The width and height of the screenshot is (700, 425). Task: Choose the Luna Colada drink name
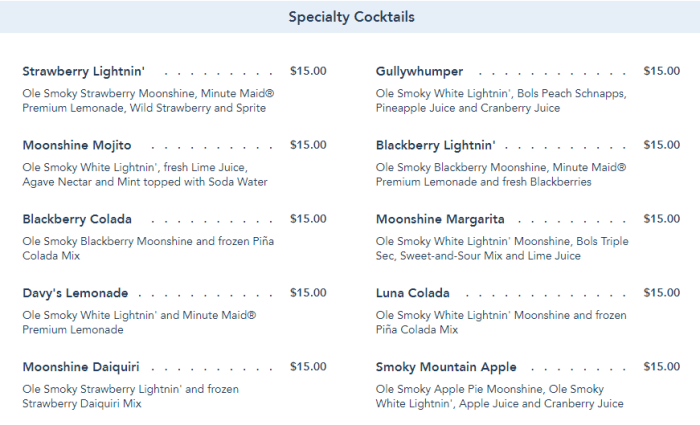pos(413,294)
